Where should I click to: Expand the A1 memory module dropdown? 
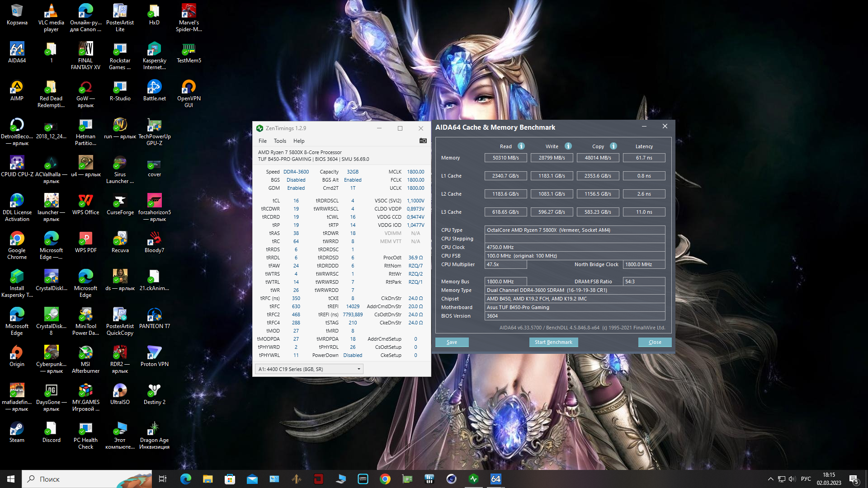click(x=359, y=369)
